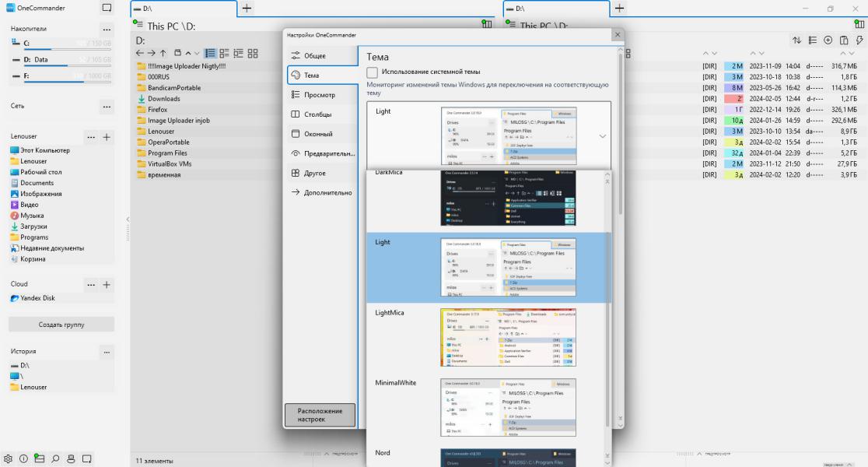
Task: Click the This PC \D: breadcrumb in left pane
Action: pyautogui.click(x=171, y=26)
